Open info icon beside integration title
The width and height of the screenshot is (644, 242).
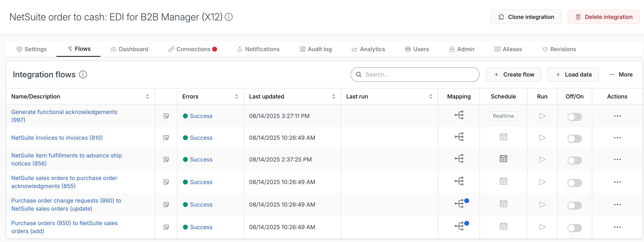pos(229,17)
